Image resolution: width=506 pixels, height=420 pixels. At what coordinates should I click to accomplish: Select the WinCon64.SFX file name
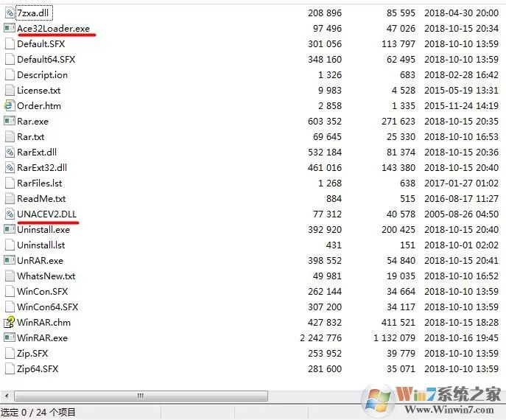[47, 307]
